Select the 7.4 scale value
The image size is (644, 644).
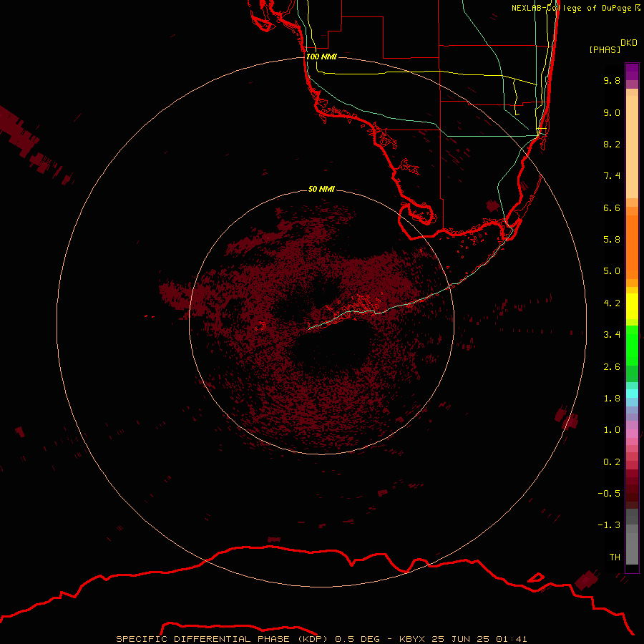coord(612,176)
